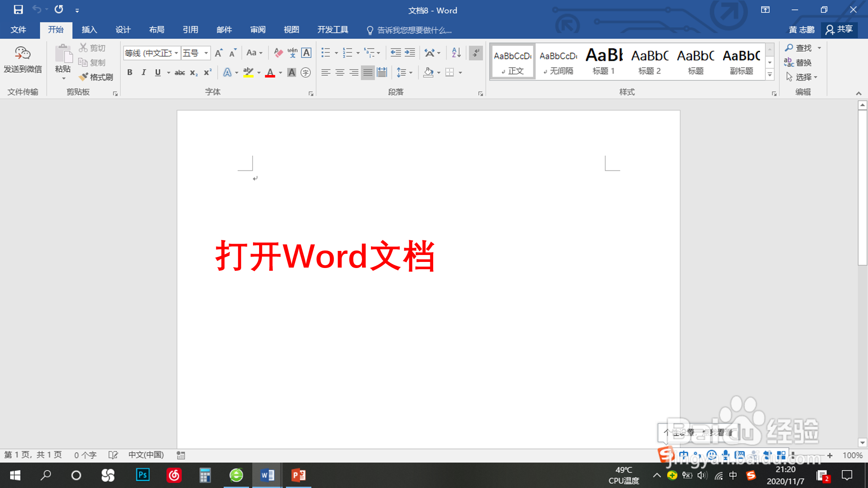868x488 pixels.
Task: Open PowerPoint from the taskbar
Action: (x=299, y=475)
